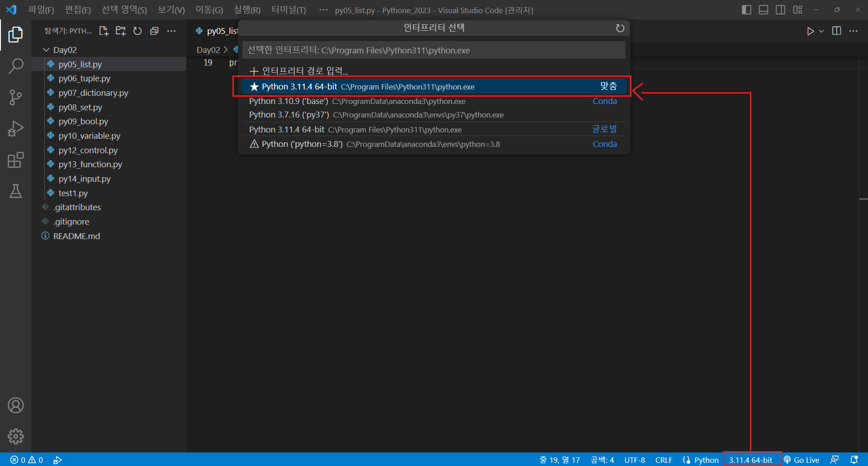The width and height of the screenshot is (868, 466).
Task: Open editor more actions ellipsis
Action: 854,31
